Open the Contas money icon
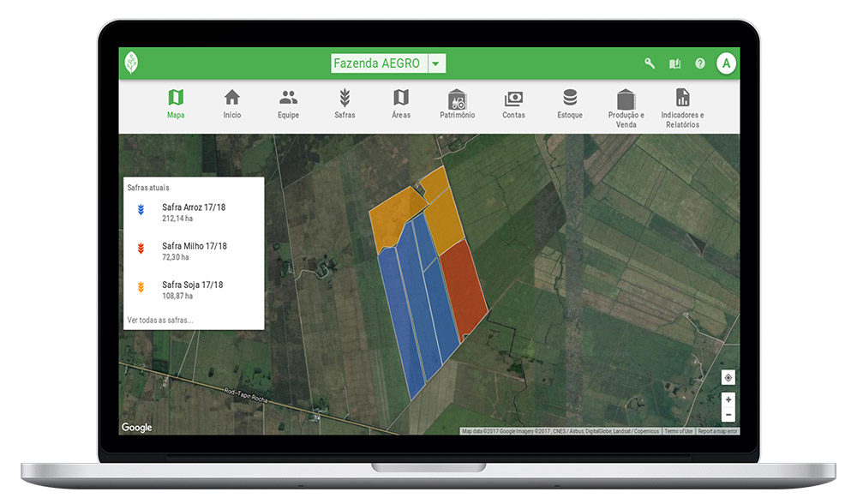Viewport: 857px width, 504px height. pos(513,104)
